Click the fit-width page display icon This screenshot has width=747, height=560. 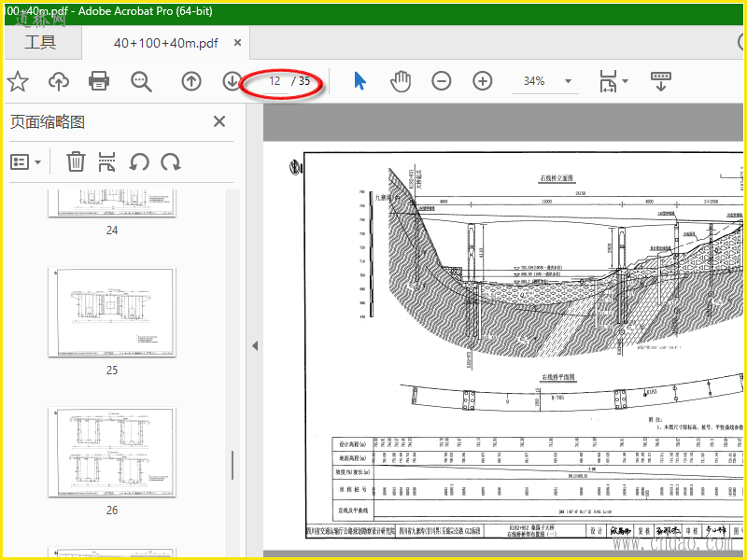[608, 81]
